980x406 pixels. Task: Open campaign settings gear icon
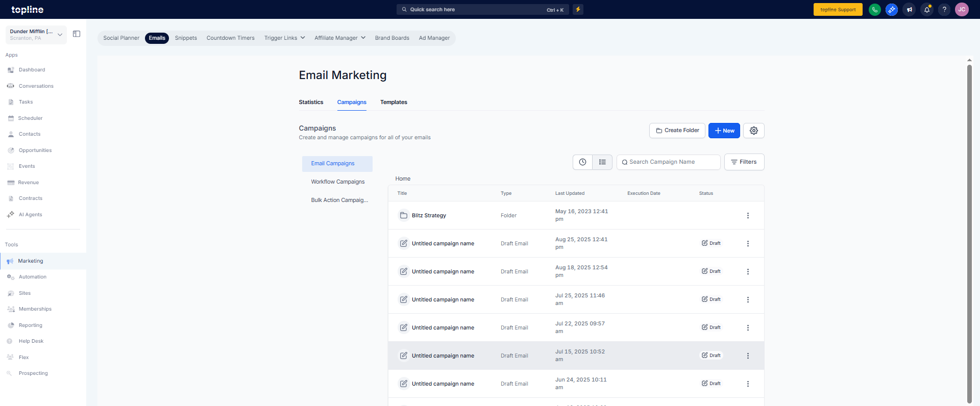(753, 131)
